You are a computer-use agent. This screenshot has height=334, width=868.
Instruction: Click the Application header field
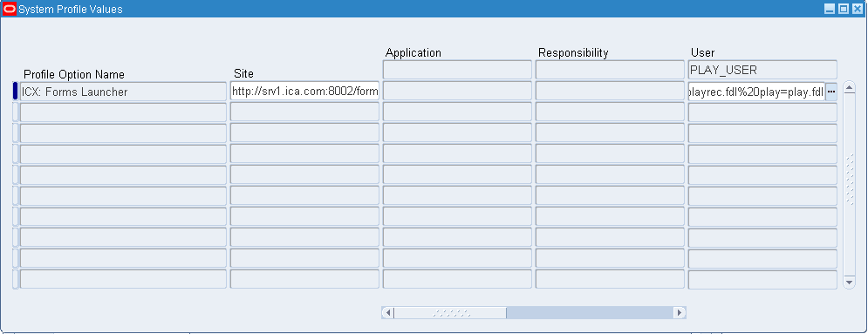(x=457, y=70)
